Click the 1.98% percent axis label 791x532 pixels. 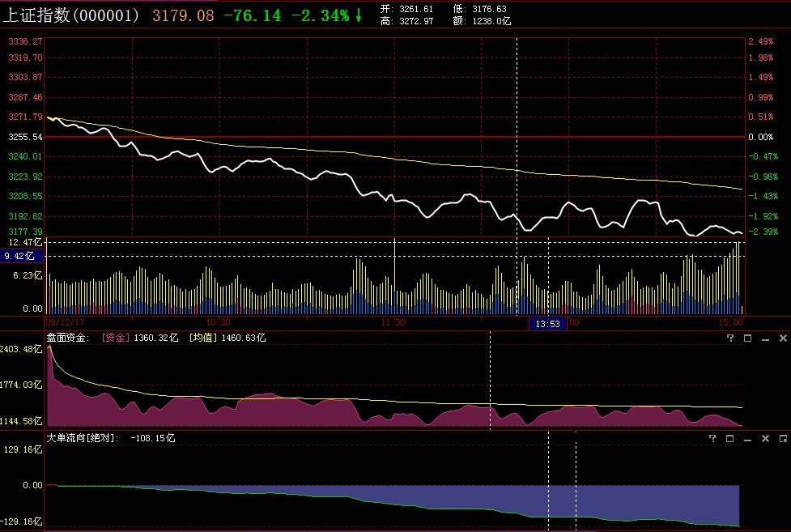pos(761,57)
